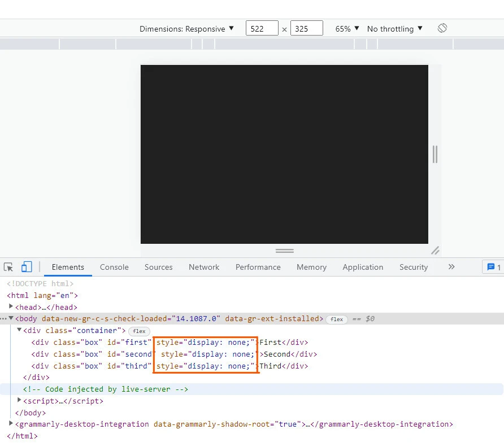Switch to the Console tab

(114, 267)
